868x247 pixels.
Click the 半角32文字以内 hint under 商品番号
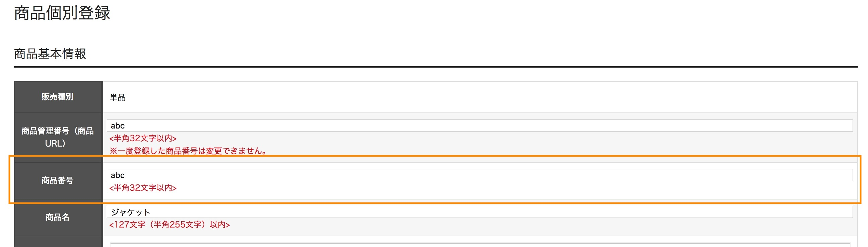pos(143,188)
